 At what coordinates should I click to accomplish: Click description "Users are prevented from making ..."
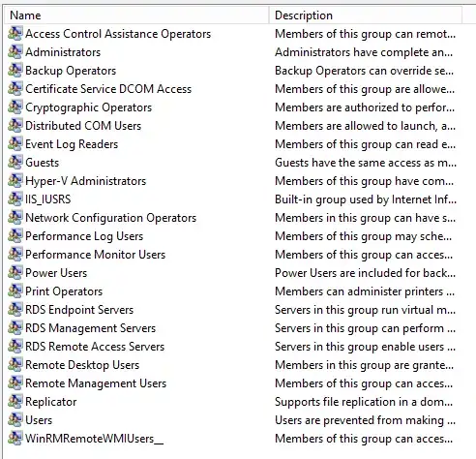click(x=365, y=420)
